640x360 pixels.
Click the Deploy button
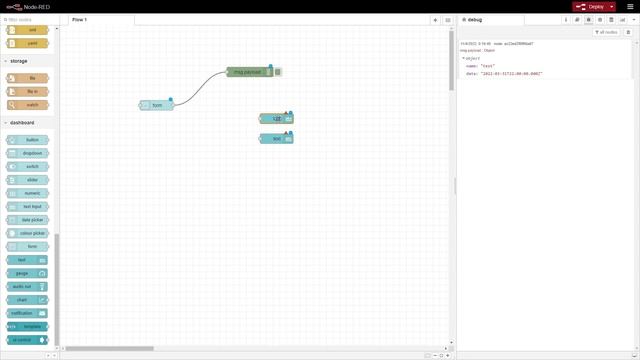(x=590, y=7)
